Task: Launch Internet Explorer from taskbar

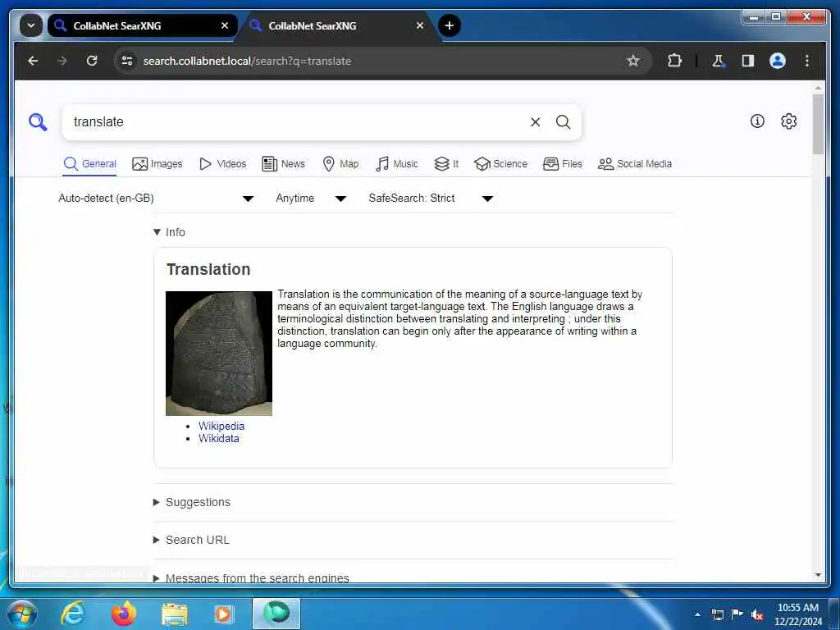Action: (x=72, y=614)
